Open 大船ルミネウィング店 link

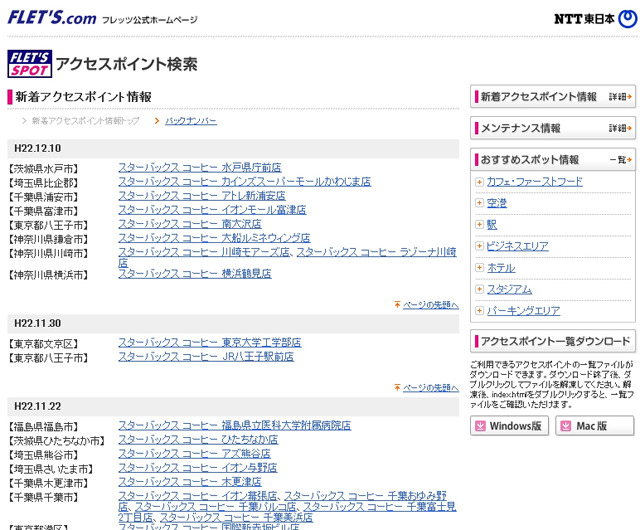[214, 238]
